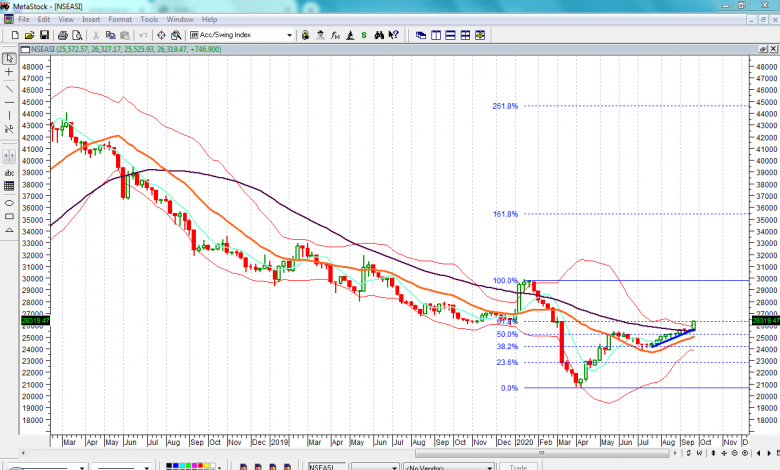Image resolution: width=780 pixels, height=470 pixels.
Task: Select the grid table tool below abc
Action: (9, 186)
